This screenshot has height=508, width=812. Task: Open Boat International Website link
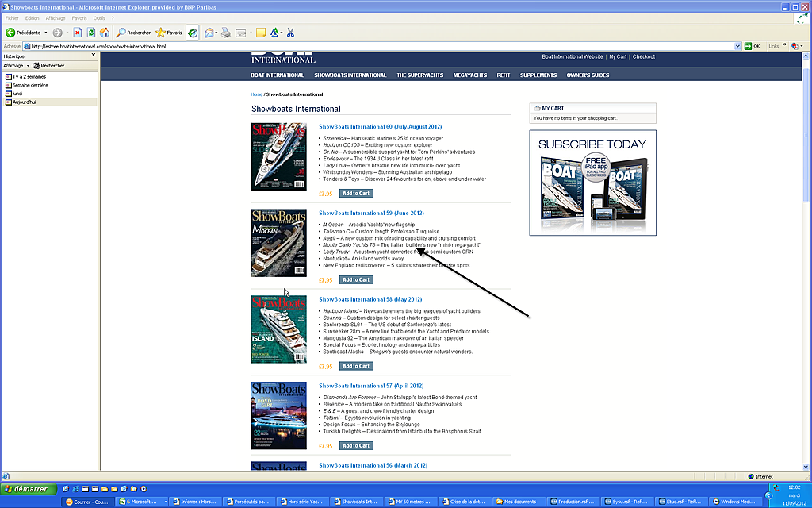tap(573, 56)
